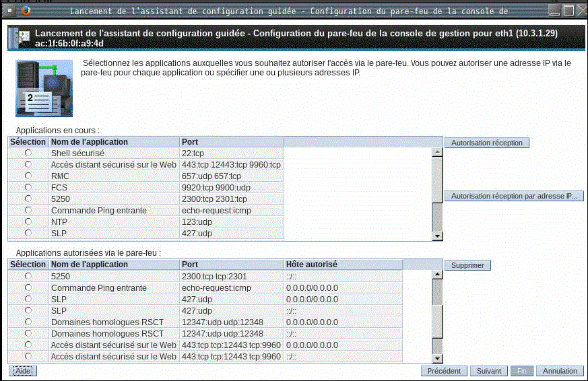This screenshot has height=381, width=588.
Task: Click the 123:udp port cell
Action: [x=232, y=221]
